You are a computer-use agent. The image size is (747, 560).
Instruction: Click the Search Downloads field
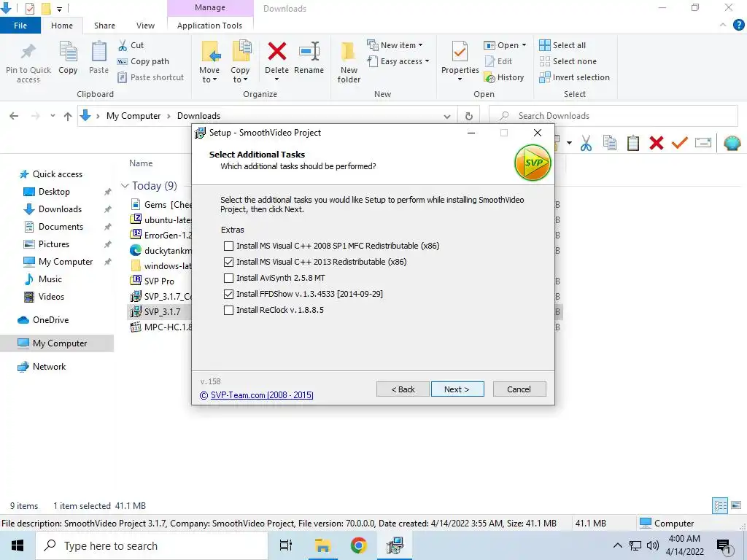tap(614, 116)
